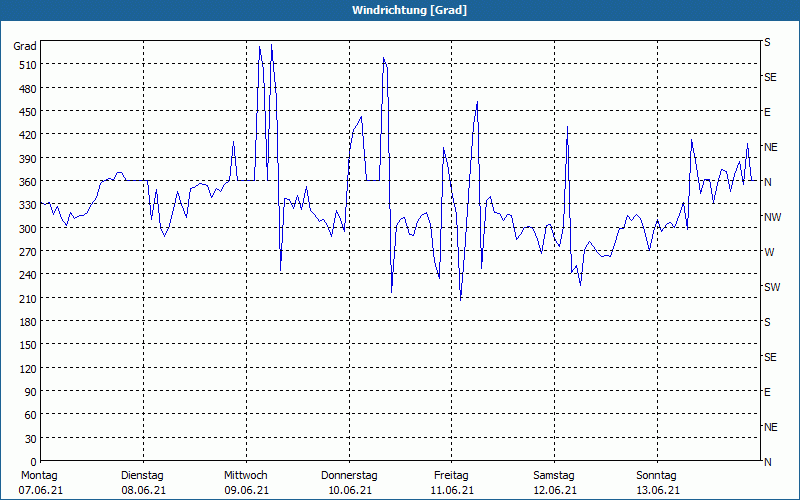800x500 pixels.
Task: Click the "W" compass label
Action: [769, 253]
